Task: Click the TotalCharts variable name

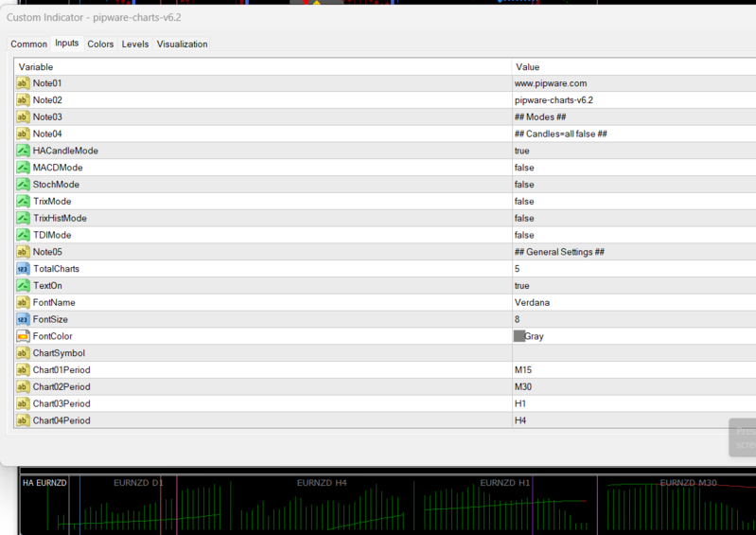Action: (x=56, y=269)
